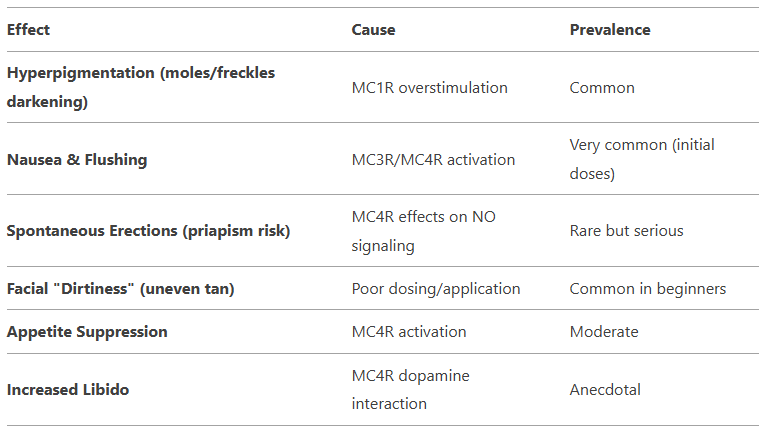Click the Anecdotal prevalence cell
This screenshot has width=766, height=437.
[x=605, y=390]
